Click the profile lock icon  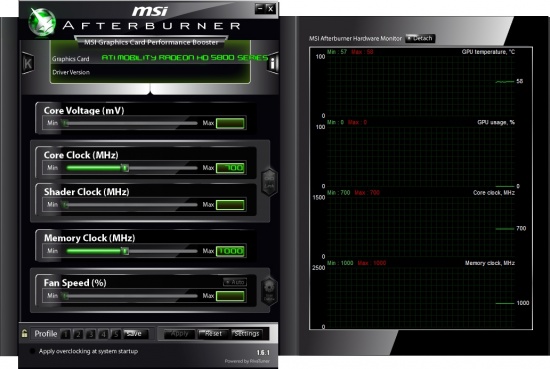click(25, 333)
